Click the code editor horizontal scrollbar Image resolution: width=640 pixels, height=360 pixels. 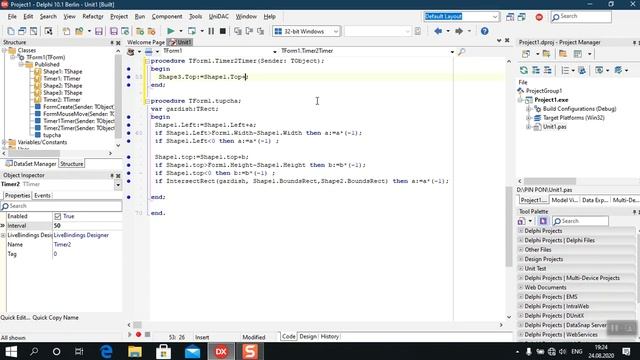(x=315, y=325)
